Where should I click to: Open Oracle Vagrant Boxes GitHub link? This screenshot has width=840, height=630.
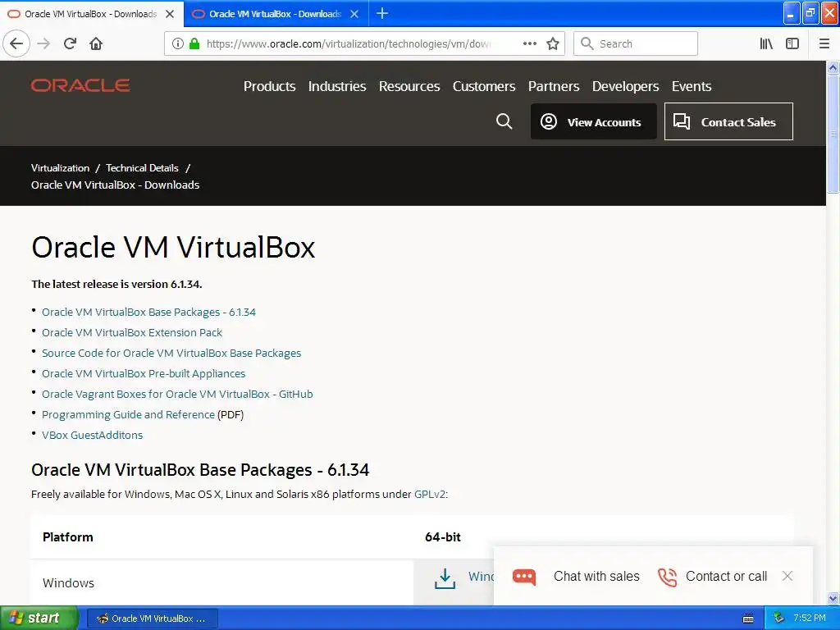(x=177, y=395)
